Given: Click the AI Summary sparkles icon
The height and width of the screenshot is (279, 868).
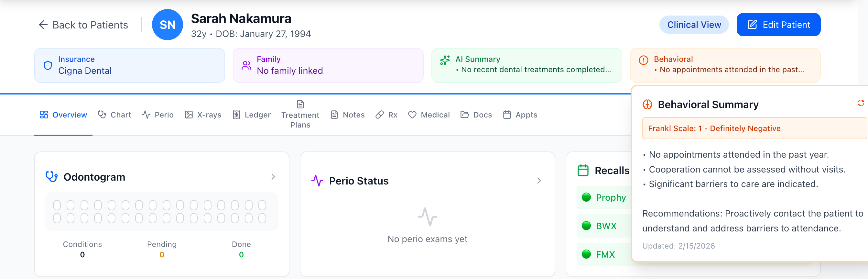Looking at the screenshot, I should pyautogui.click(x=445, y=61).
